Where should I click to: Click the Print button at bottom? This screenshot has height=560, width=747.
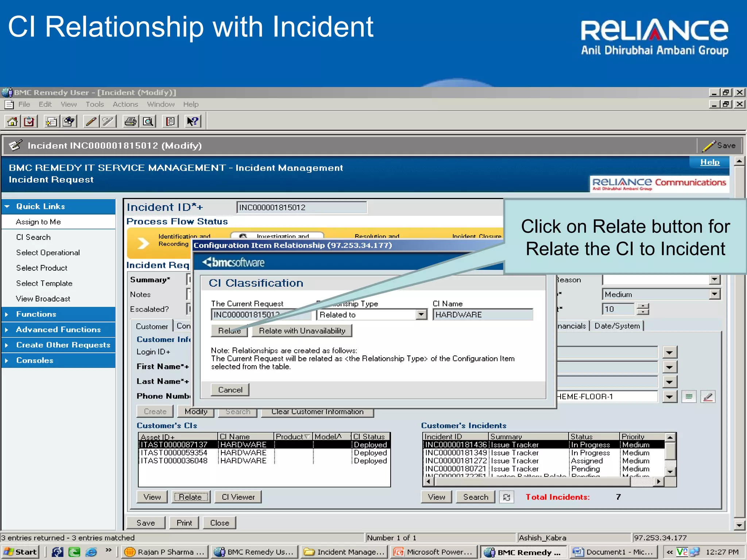[x=184, y=522]
